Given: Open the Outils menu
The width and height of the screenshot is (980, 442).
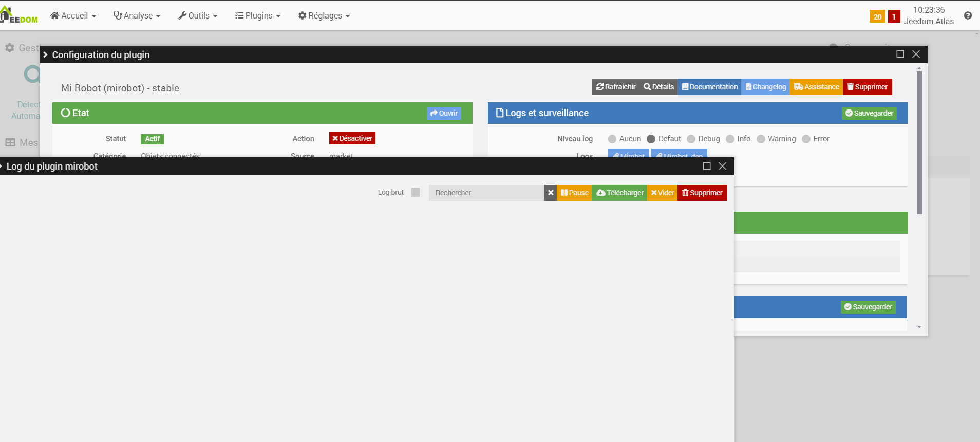Looking at the screenshot, I should [198, 15].
